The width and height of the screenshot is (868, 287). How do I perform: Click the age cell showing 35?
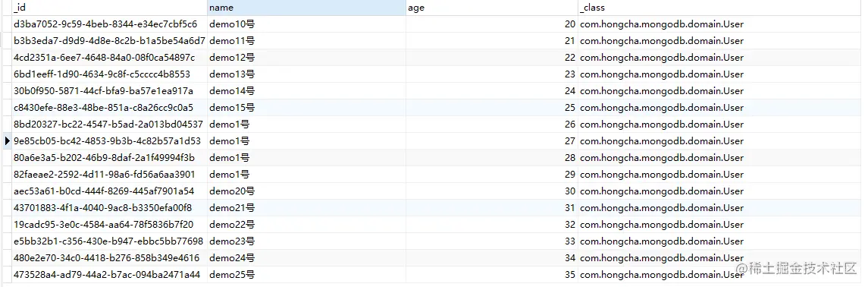pos(491,274)
